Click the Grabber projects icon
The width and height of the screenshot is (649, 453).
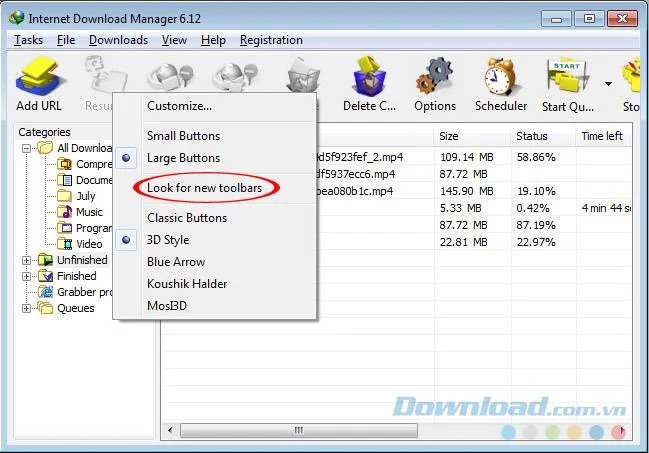pos(46,292)
